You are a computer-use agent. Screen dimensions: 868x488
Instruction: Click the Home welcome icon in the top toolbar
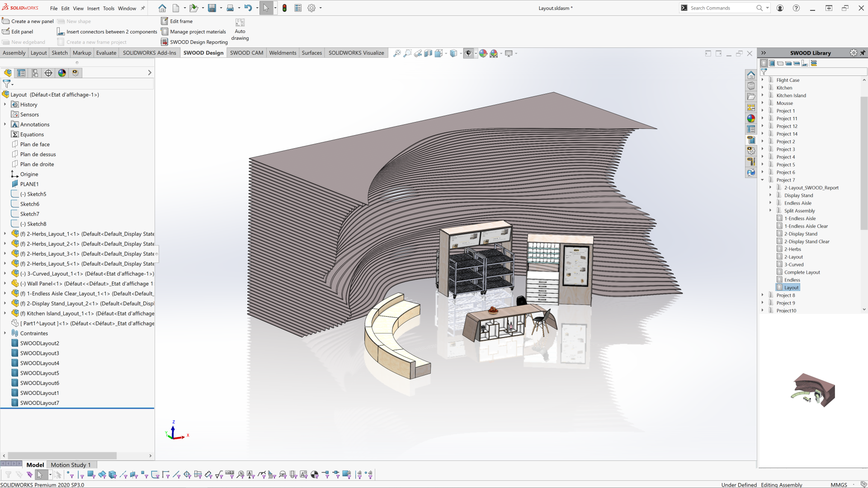[x=162, y=8]
